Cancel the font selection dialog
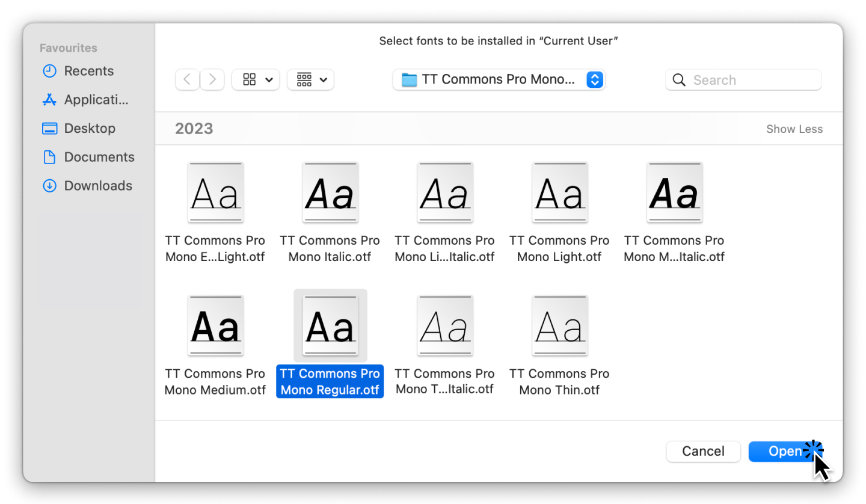Screen dimensions: 866x504 point(703,452)
